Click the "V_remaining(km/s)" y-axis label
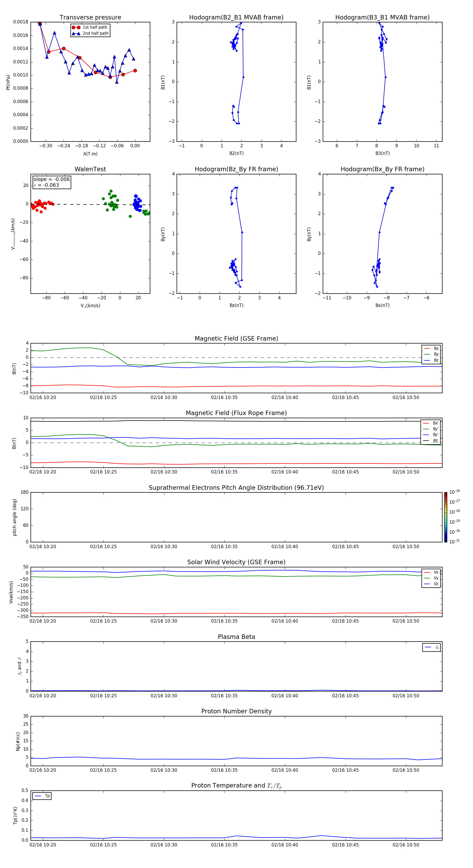Image resolution: width=473 pixels, height=868 pixels. 13,234
